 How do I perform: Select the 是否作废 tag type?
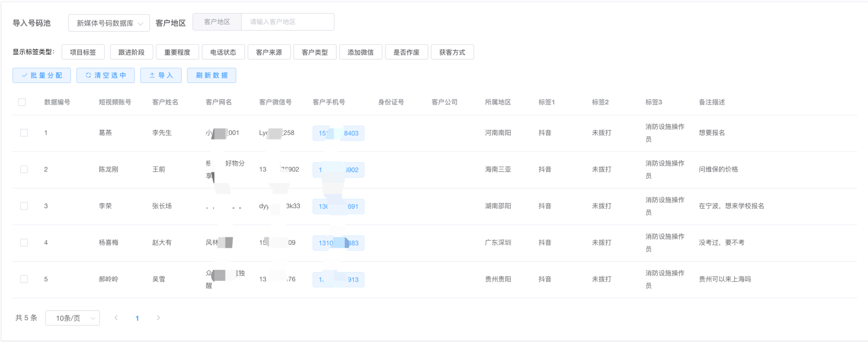pos(406,52)
